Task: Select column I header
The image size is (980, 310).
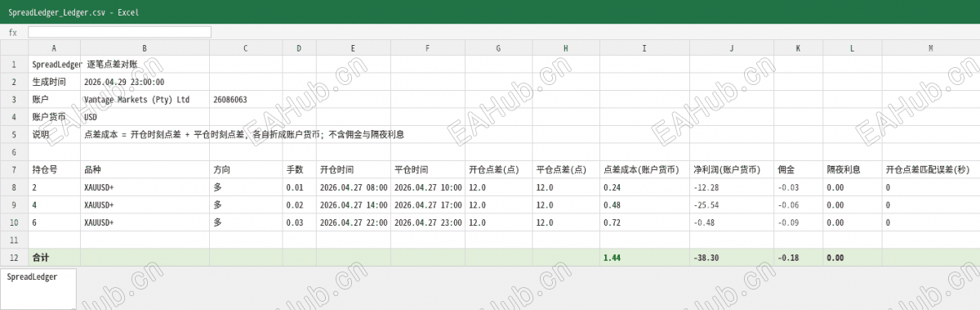Action: (x=644, y=48)
